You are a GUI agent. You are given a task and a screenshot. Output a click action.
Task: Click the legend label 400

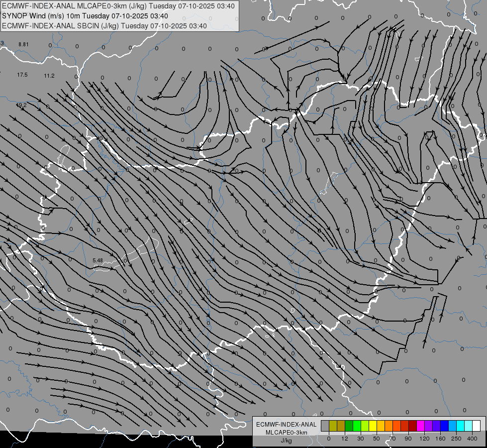(472, 439)
